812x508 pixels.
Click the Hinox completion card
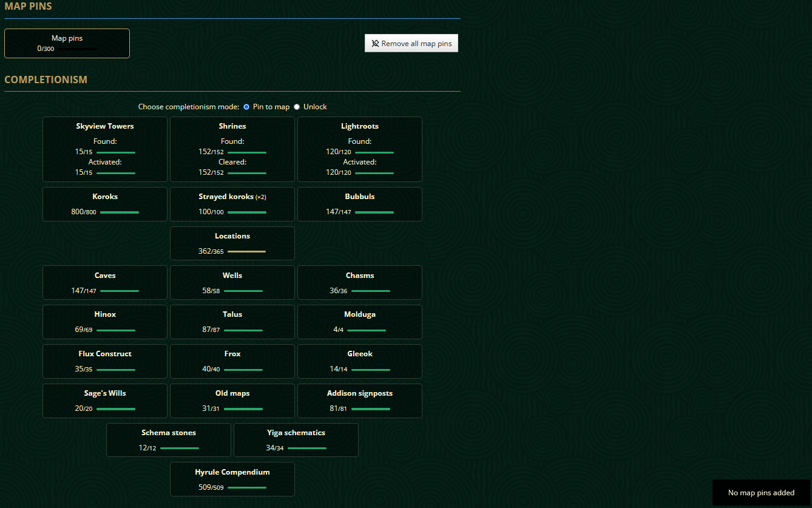[104, 322]
